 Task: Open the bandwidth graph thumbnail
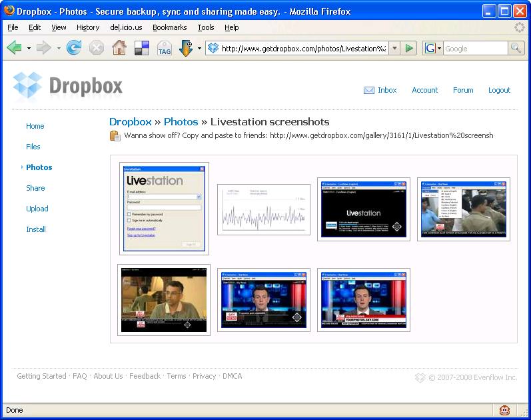point(264,209)
